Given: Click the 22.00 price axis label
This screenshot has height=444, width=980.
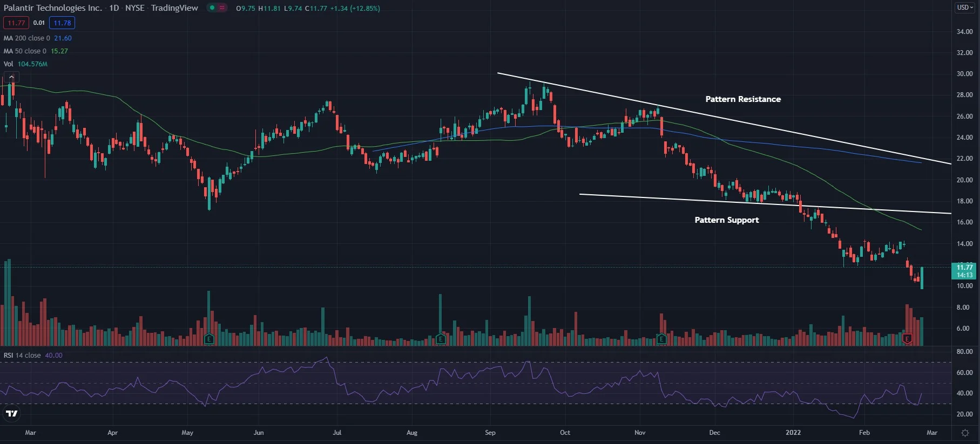Looking at the screenshot, I should pos(964,159).
